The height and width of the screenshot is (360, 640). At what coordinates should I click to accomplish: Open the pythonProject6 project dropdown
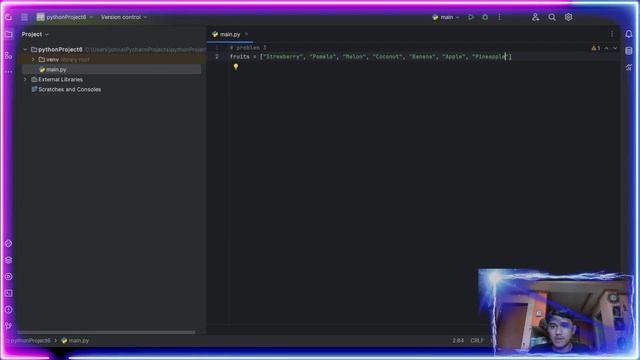tap(65, 17)
